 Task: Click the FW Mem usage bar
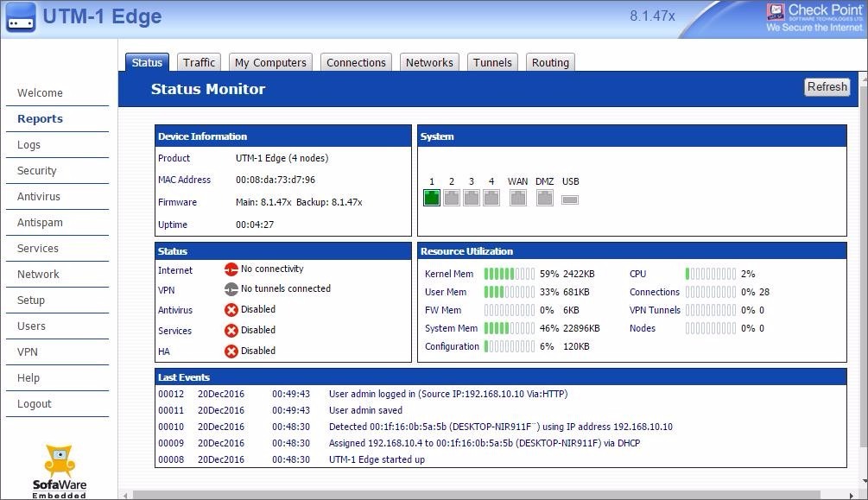tap(510, 310)
